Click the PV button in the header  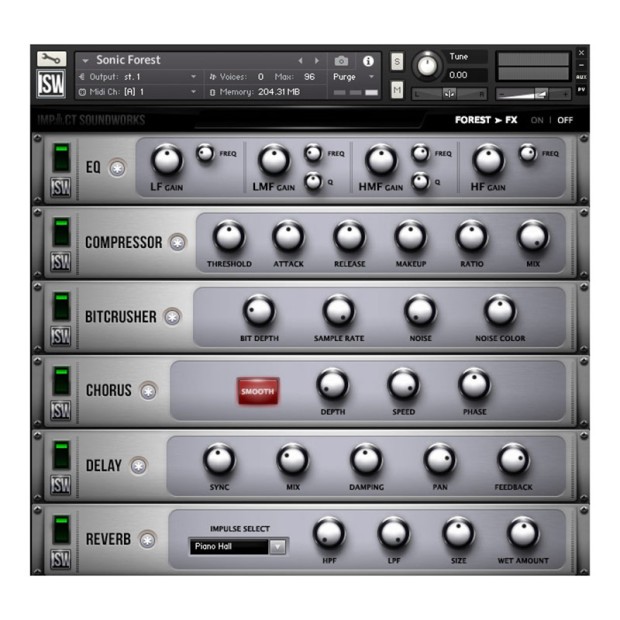[x=581, y=90]
